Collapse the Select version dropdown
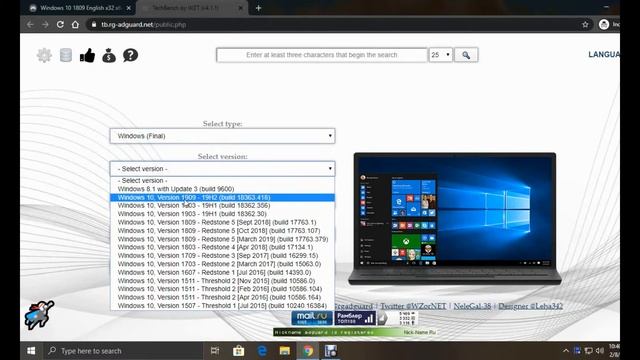Screen dimensions: 640x360 click(222, 169)
